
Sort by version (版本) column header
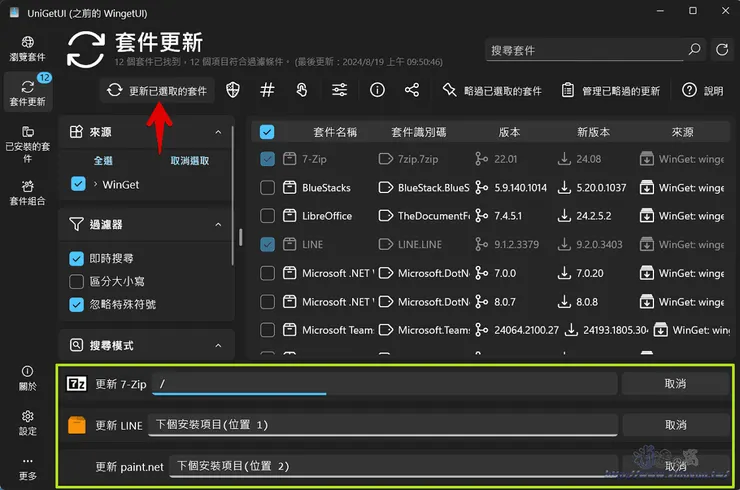509,132
